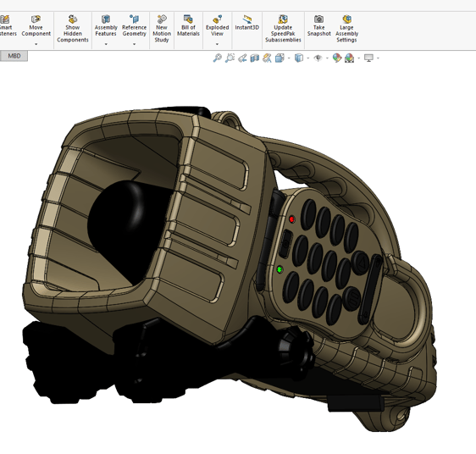Create an Exploded View
476x454 pixels.
217,25
